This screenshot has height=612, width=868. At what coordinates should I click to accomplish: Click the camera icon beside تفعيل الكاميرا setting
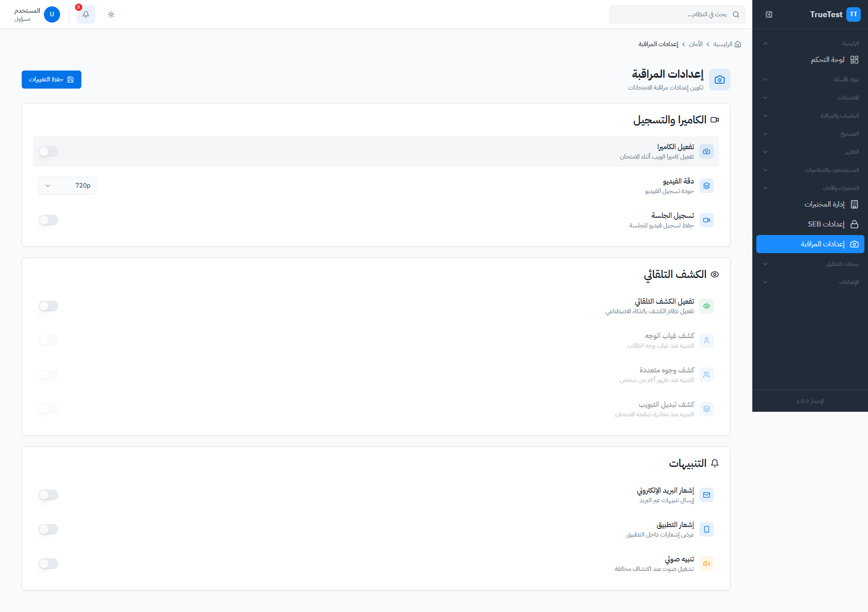coord(707,151)
